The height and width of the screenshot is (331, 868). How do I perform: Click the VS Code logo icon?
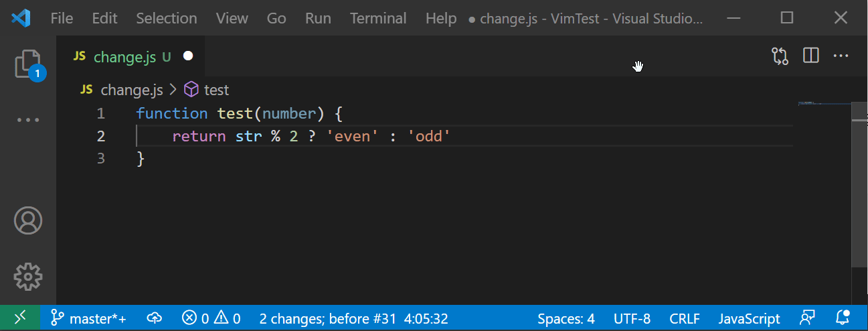[21, 18]
